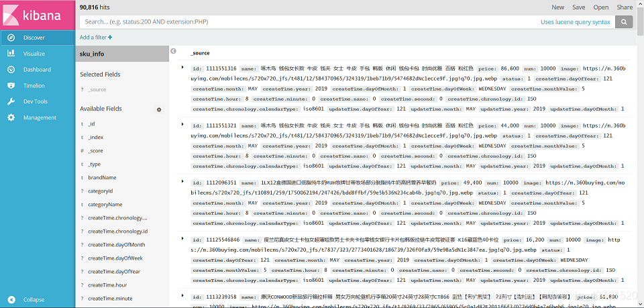Screen dimensions: 644x308
Task: Open Timelion mask icon
Action: pyautogui.click(x=11, y=85)
